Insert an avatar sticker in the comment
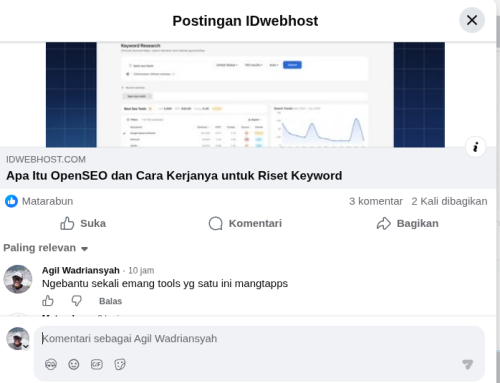The width and height of the screenshot is (500, 383). pos(51,364)
